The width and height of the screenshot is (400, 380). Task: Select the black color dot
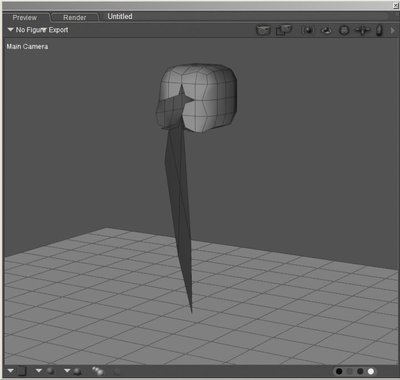(339, 371)
